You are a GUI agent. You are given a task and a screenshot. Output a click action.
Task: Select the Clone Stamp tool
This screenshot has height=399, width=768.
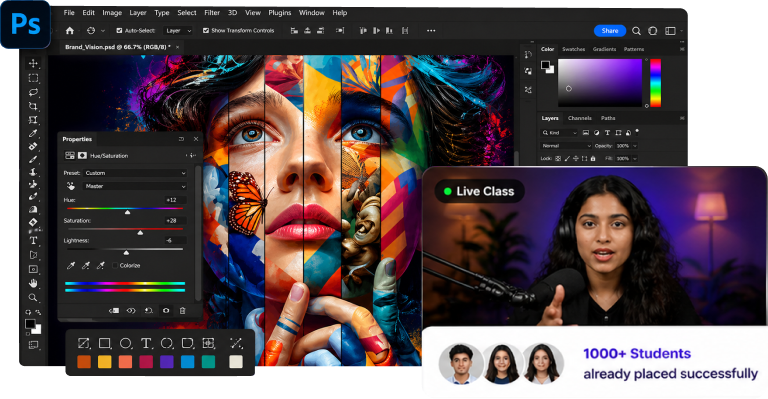click(x=33, y=172)
